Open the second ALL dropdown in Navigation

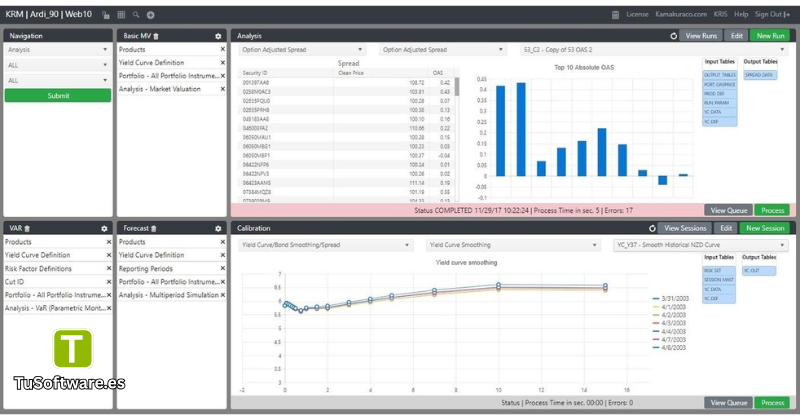coord(58,80)
